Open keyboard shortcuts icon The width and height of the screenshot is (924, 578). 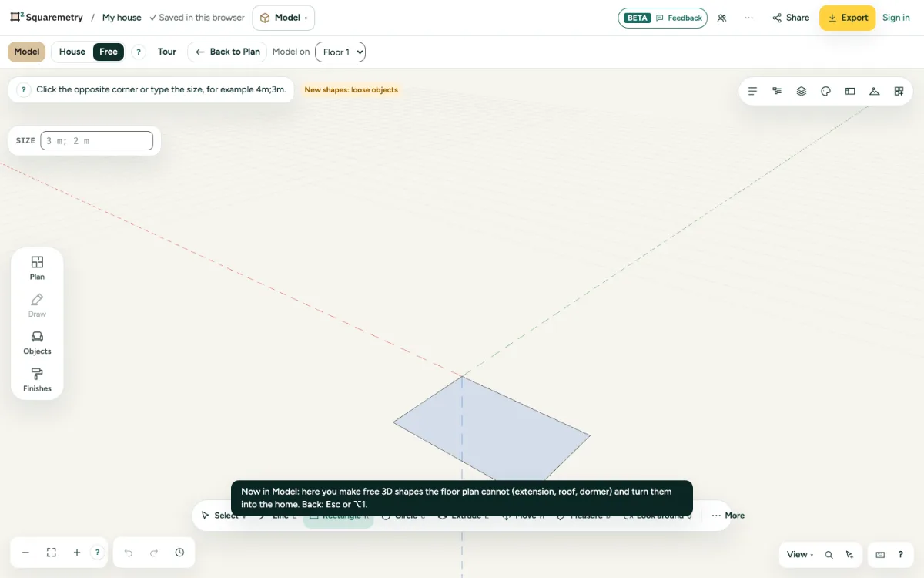880,555
